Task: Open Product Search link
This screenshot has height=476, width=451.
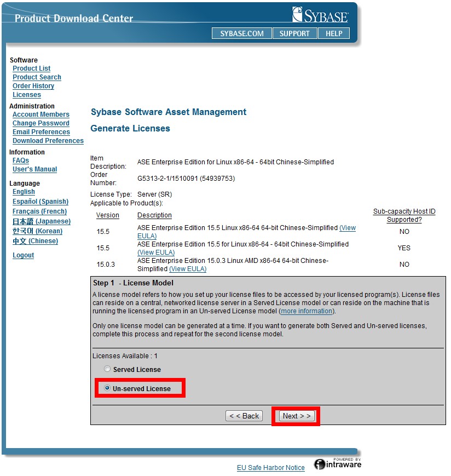Action: pyautogui.click(x=37, y=77)
